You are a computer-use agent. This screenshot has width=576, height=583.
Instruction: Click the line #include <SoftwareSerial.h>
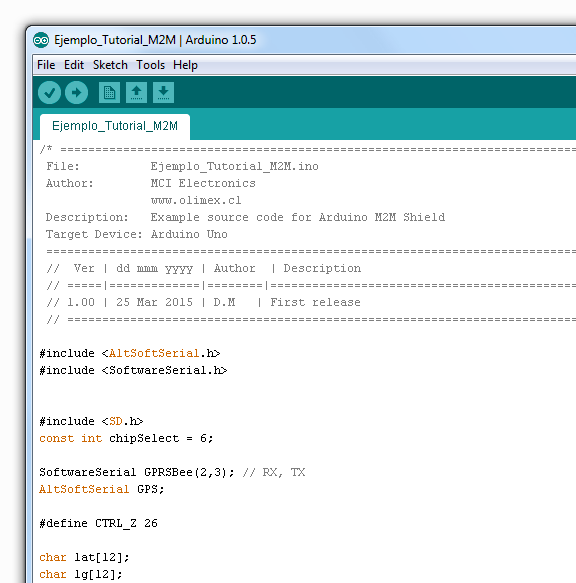tap(133, 371)
